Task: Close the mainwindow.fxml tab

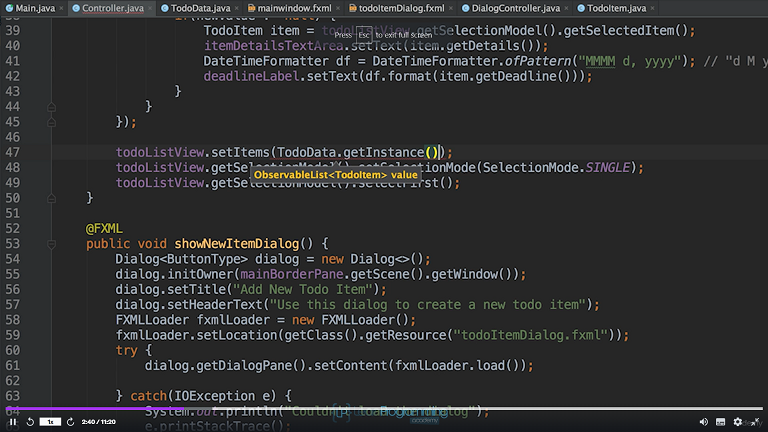Action: point(338,8)
